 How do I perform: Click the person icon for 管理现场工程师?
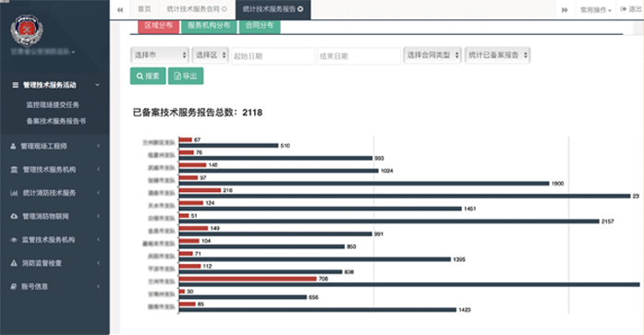[13, 146]
